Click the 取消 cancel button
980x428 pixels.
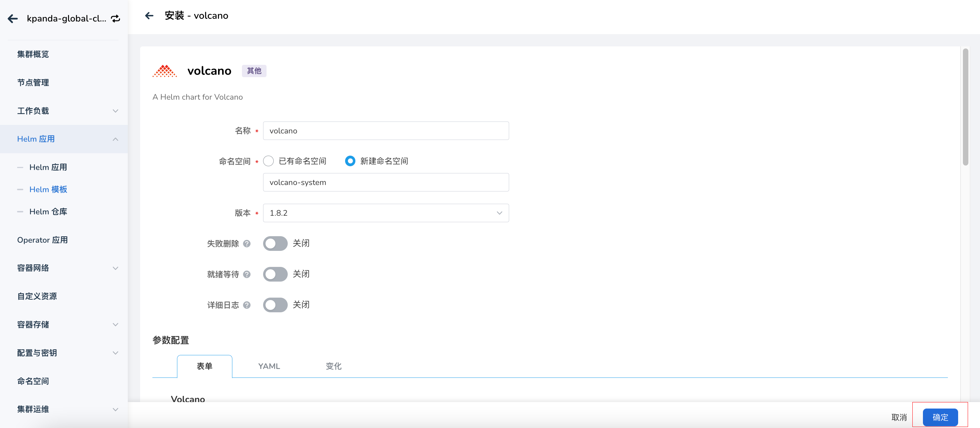[x=899, y=417]
